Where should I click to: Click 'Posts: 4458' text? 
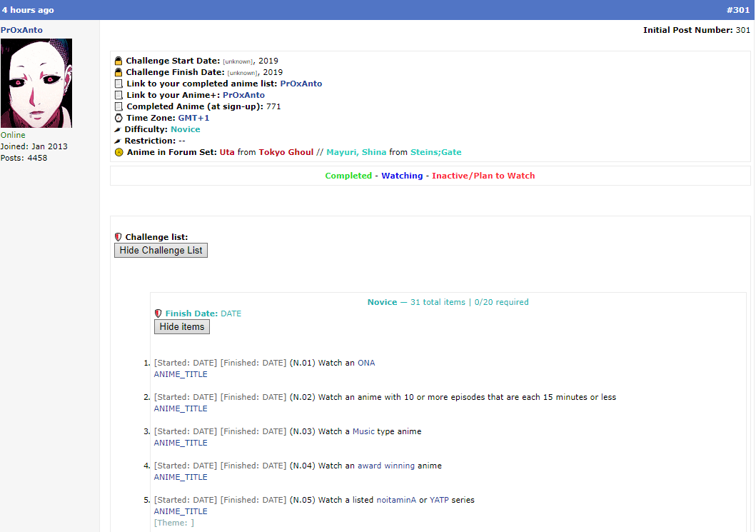[24, 158]
